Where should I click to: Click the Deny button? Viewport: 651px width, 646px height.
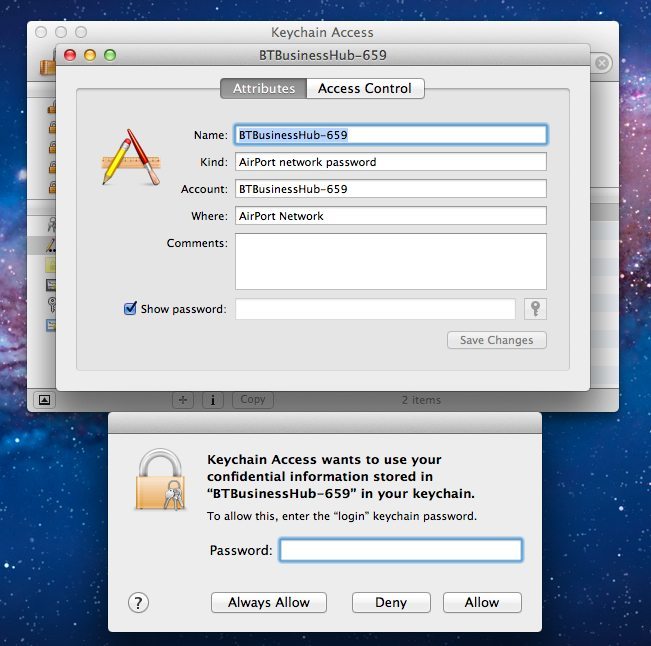[x=391, y=602]
